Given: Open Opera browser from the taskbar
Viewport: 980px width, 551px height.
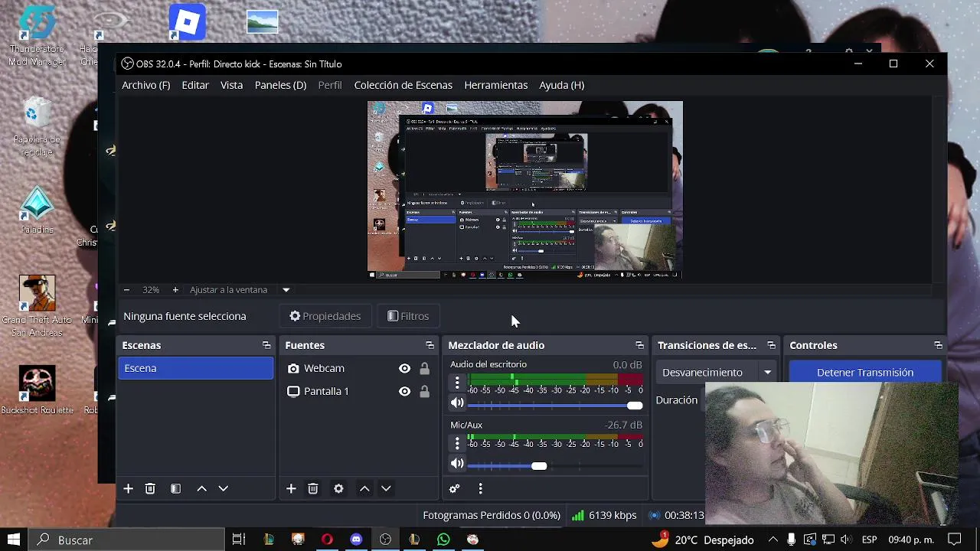Looking at the screenshot, I should 327,540.
